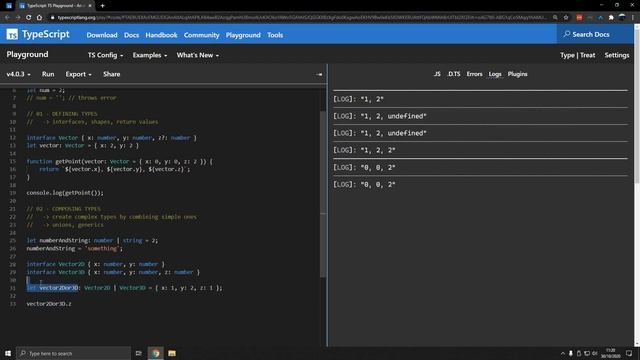Click the browser home icon
This screenshot has width=640, height=360.
pos(39,18)
